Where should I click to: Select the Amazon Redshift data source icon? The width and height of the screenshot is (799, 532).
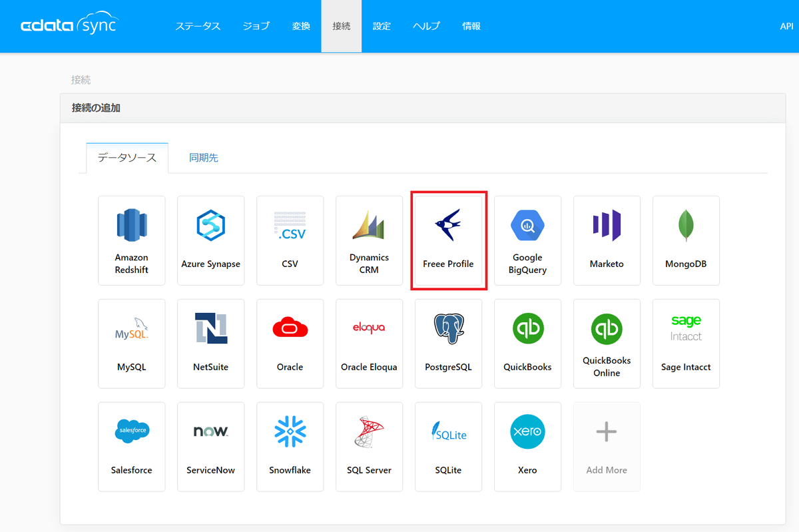click(x=131, y=240)
